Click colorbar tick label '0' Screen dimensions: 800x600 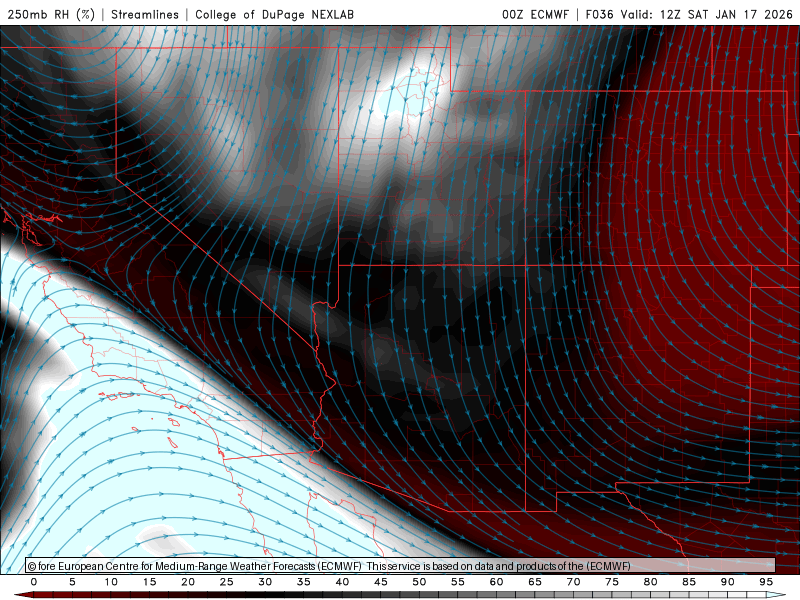(x=34, y=582)
